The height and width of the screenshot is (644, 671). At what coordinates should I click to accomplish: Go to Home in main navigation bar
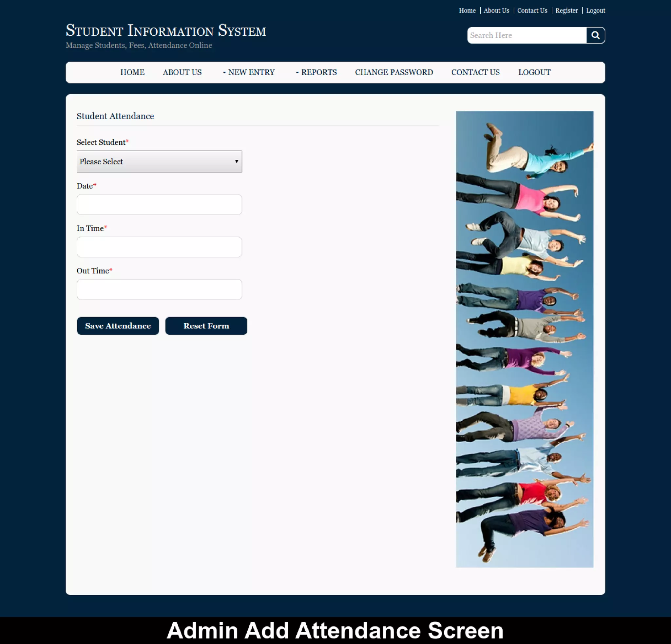tap(132, 73)
